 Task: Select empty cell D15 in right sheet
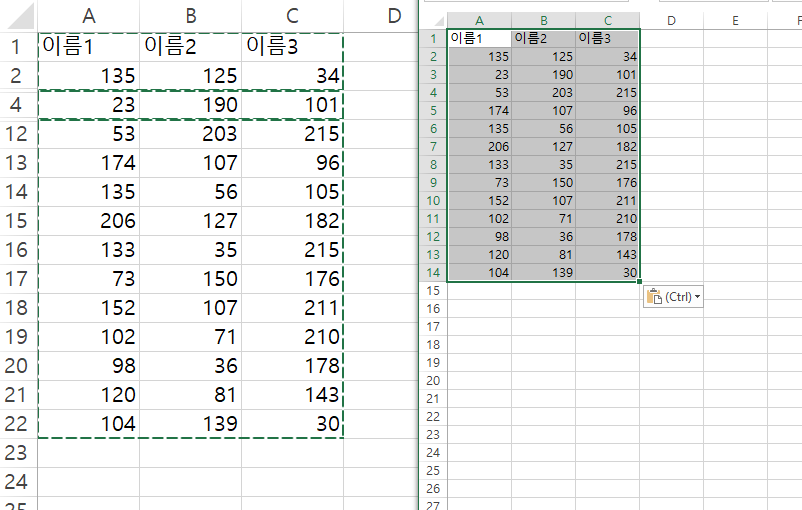point(671,291)
